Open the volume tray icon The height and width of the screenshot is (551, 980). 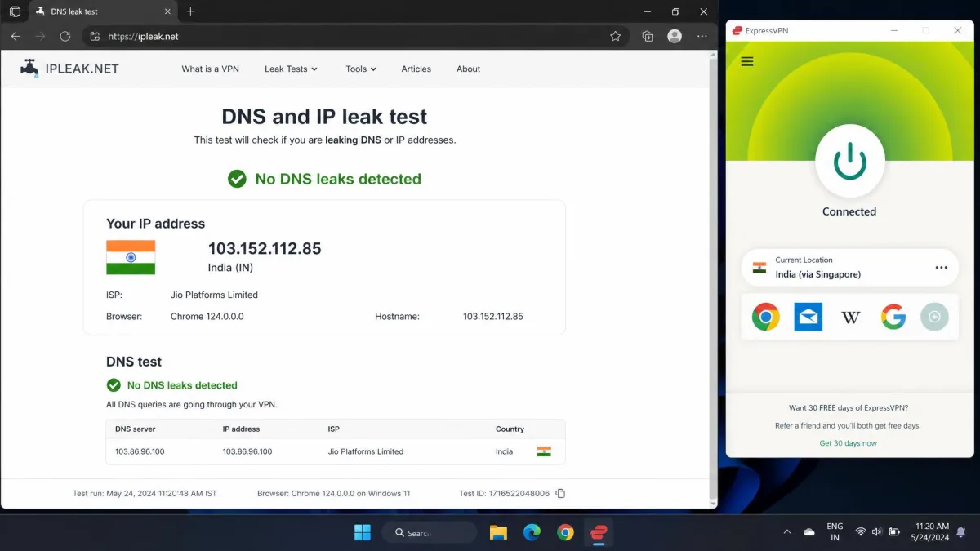(877, 532)
